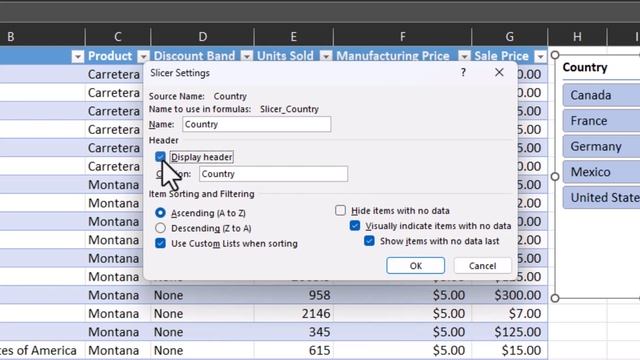The height and width of the screenshot is (360, 640).
Task: Select the Manufacturing Price cell in the 2146 row
Action: (402, 313)
